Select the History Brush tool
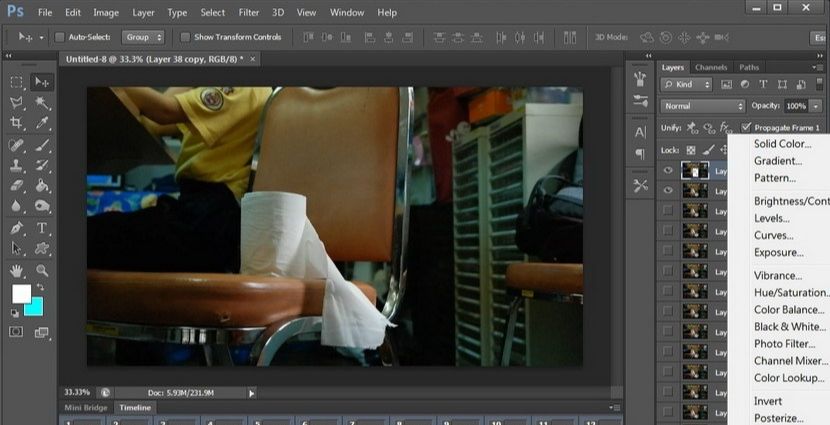 (42, 165)
